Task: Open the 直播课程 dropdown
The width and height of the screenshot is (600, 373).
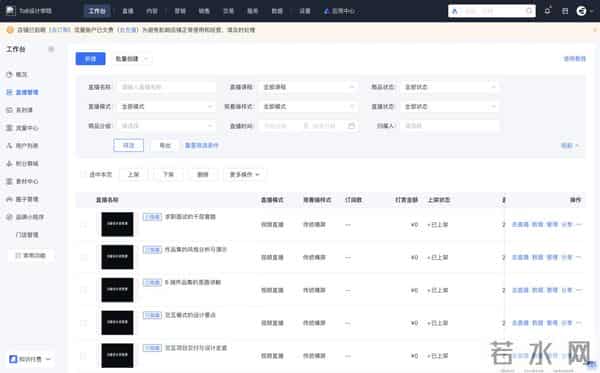Action: (308, 87)
